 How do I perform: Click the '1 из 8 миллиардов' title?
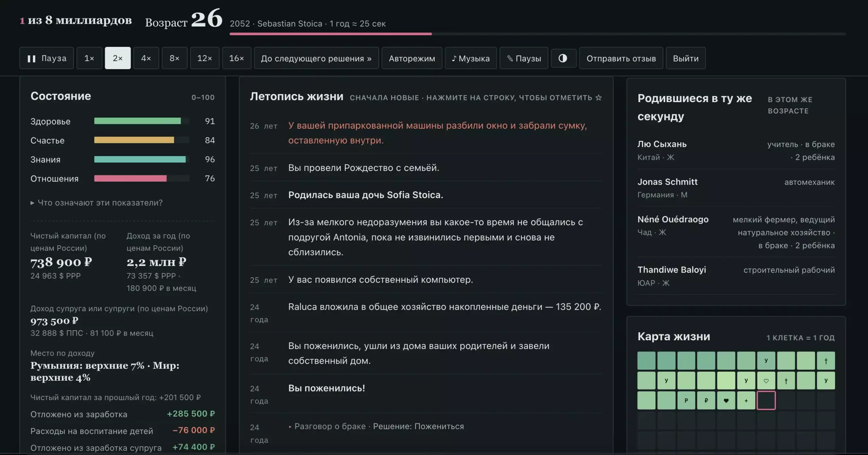(76, 20)
